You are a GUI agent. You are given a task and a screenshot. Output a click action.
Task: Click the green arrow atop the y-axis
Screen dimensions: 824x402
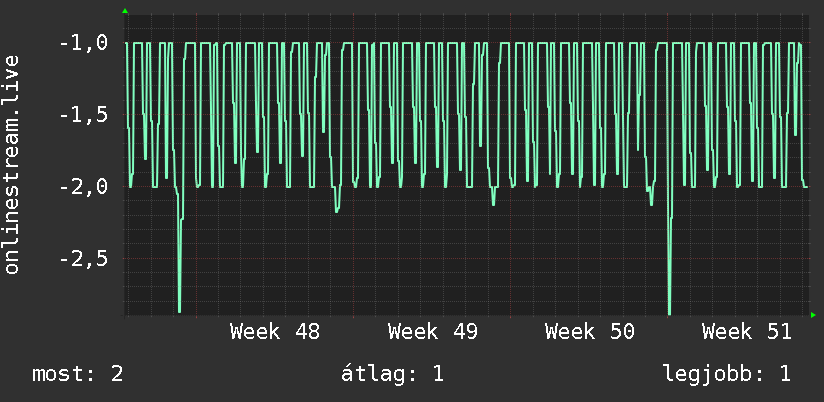click(x=125, y=11)
